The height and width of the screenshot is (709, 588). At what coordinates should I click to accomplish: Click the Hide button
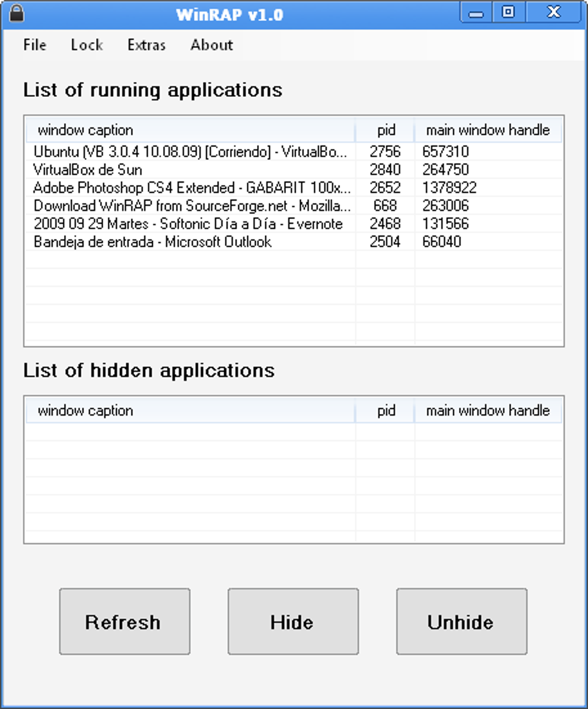click(293, 621)
